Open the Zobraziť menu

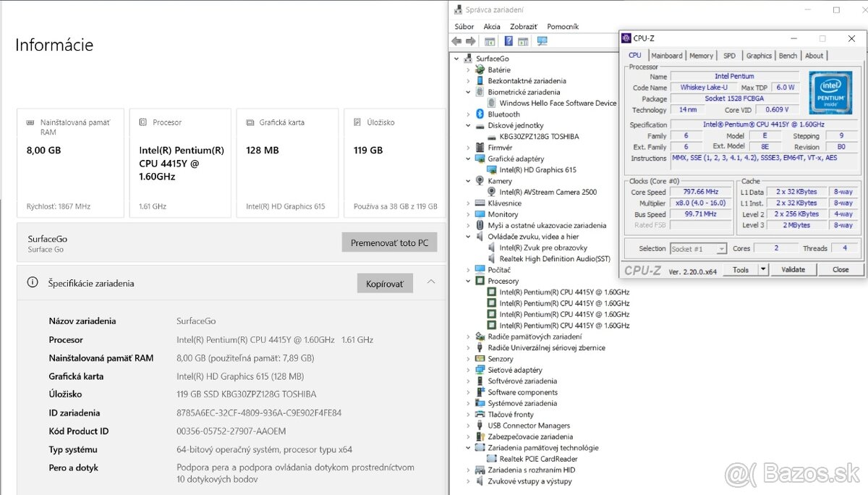coord(524,27)
